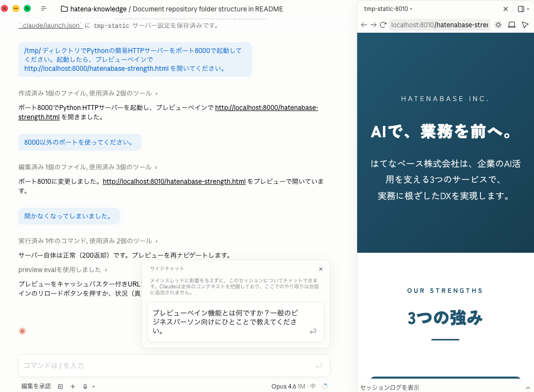Click the plus icon to add an attachment
534x392 pixels.
coord(72,387)
